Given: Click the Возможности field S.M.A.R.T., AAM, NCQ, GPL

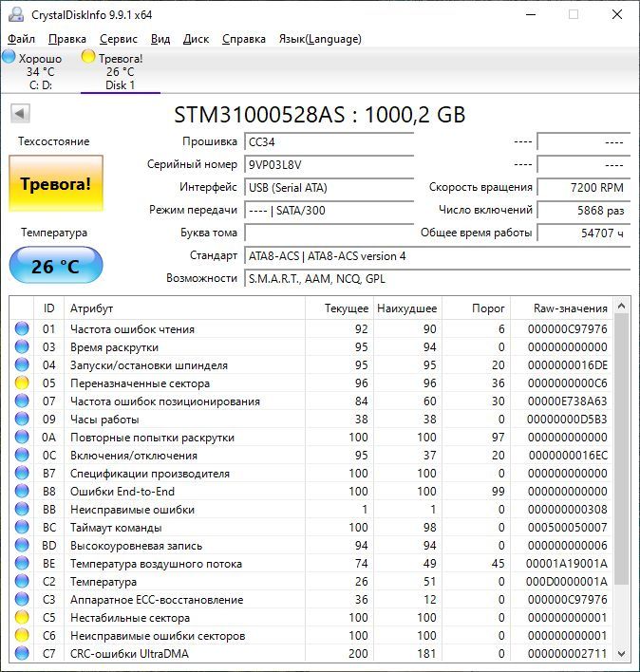Looking at the screenshot, I should click(437, 278).
